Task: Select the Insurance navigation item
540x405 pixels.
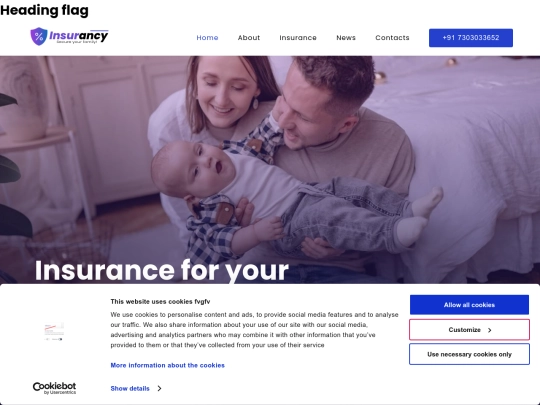Action: point(298,38)
